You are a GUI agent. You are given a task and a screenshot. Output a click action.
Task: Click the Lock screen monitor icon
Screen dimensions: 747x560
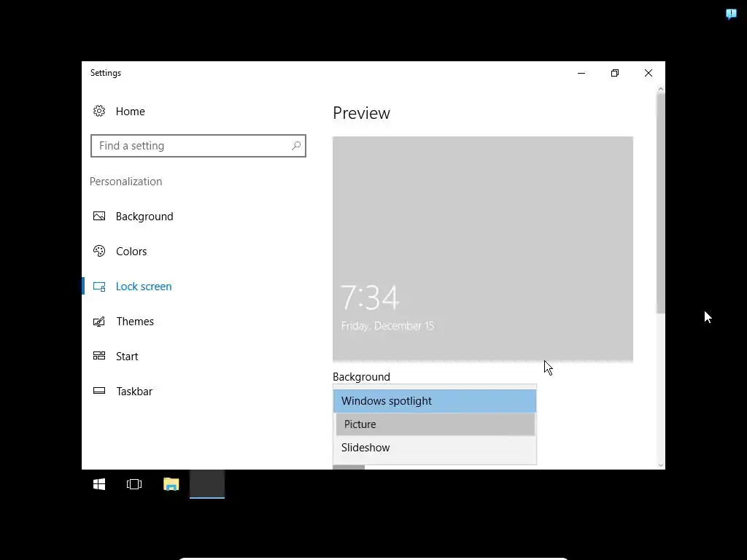click(x=99, y=286)
